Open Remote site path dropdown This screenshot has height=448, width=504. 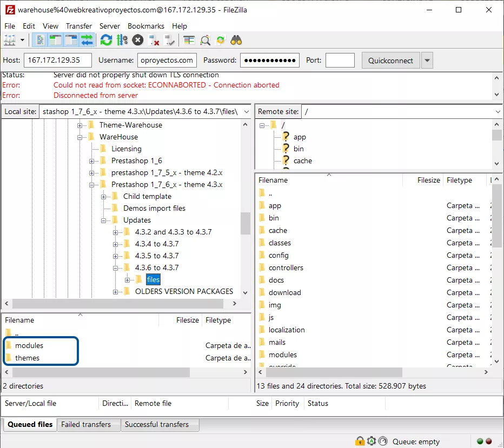(x=498, y=112)
